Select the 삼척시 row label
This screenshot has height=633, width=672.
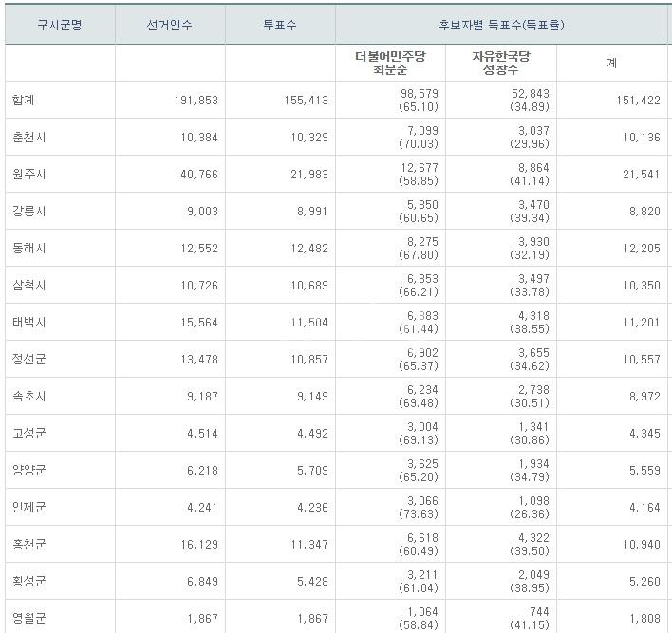[28, 285]
